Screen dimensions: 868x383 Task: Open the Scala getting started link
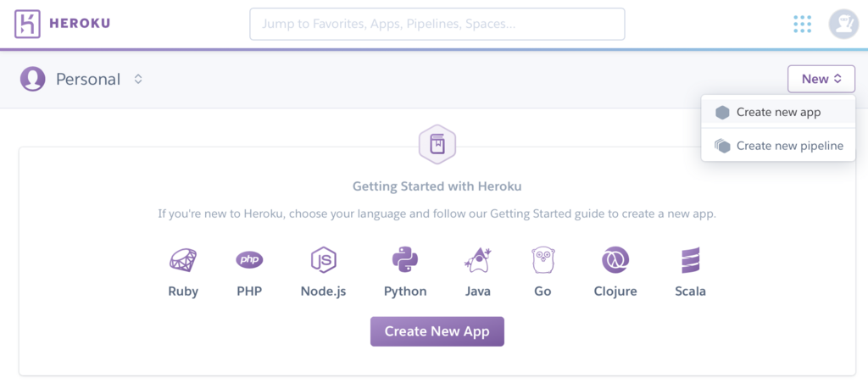click(690, 291)
